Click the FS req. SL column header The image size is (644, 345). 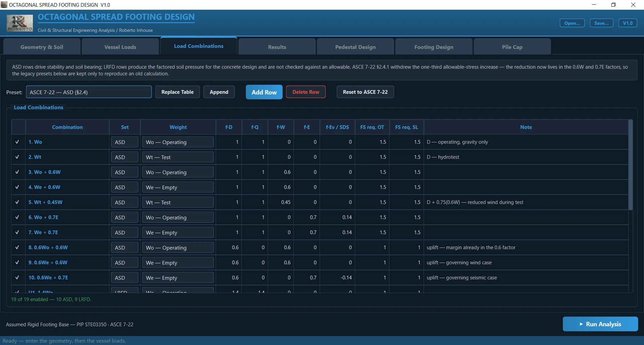[407, 127]
